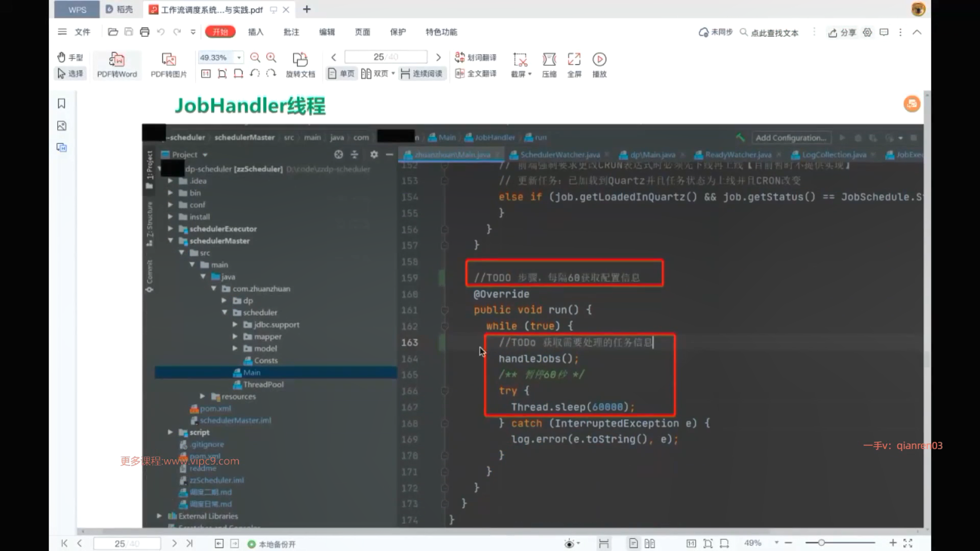Image resolution: width=980 pixels, height=551 pixels.
Task: Click the 划词翻译 button
Action: 475,57
